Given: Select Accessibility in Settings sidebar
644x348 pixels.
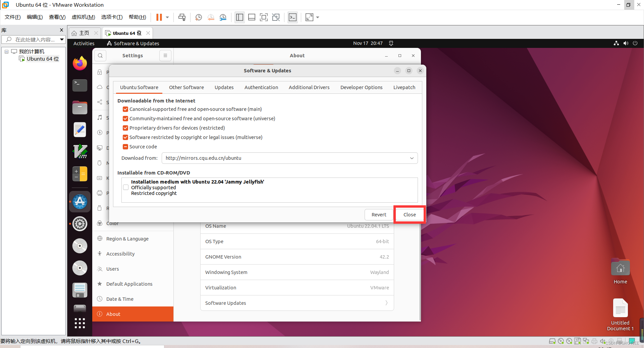Looking at the screenshot, I should pos(133,254).
